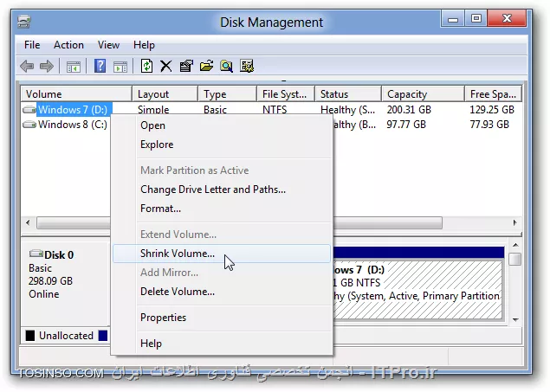Click down arrow of disk pane scrollbar
The image size is (550, 392).
pyautogui.click(x=515, y=320)
